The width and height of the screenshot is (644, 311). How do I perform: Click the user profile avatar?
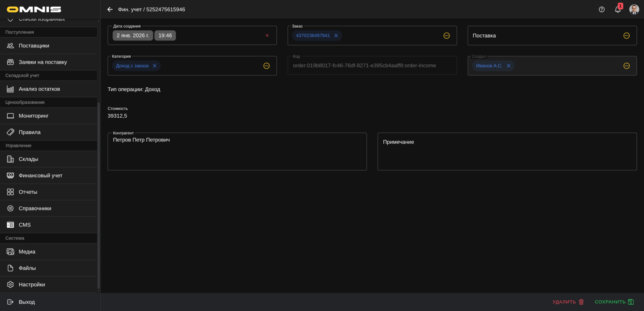[x=634, y=9]
